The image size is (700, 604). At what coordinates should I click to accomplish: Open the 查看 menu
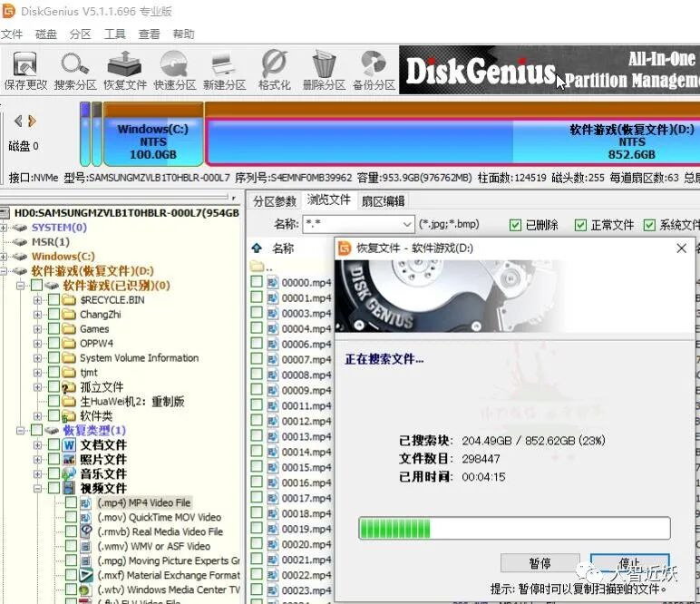tap(149, 34)
